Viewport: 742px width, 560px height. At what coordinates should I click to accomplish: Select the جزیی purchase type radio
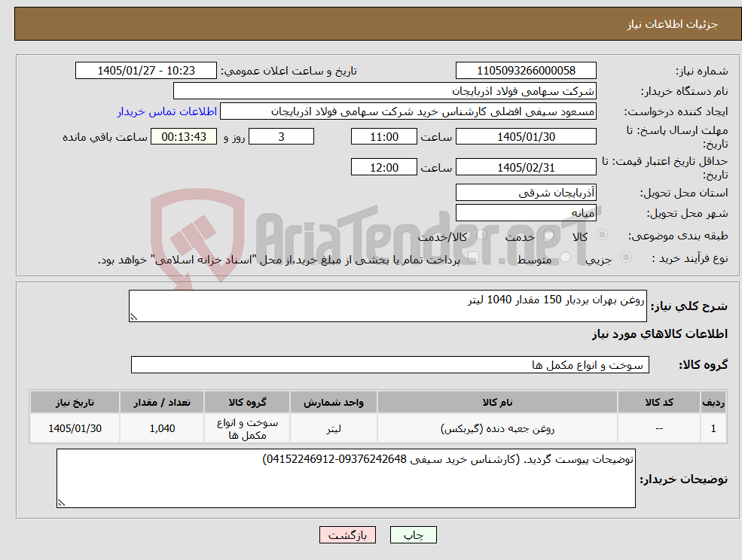coord(625,257)
